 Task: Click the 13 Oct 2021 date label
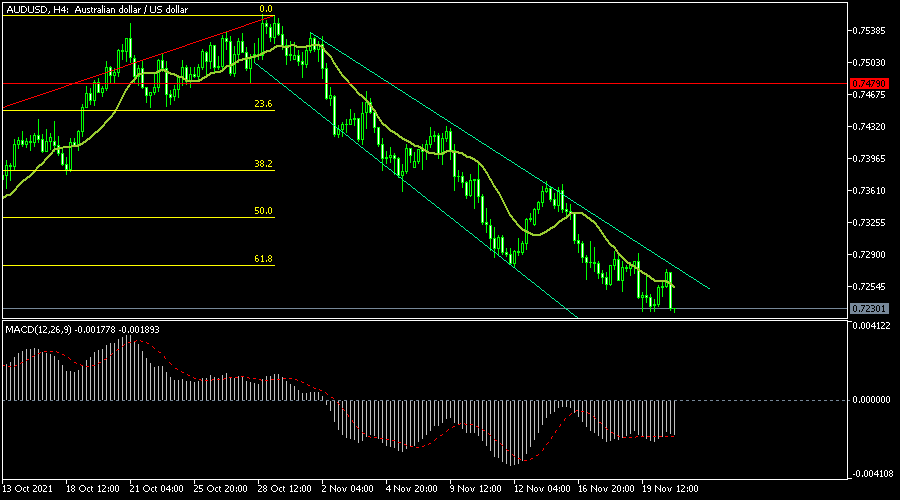(27, 489)
